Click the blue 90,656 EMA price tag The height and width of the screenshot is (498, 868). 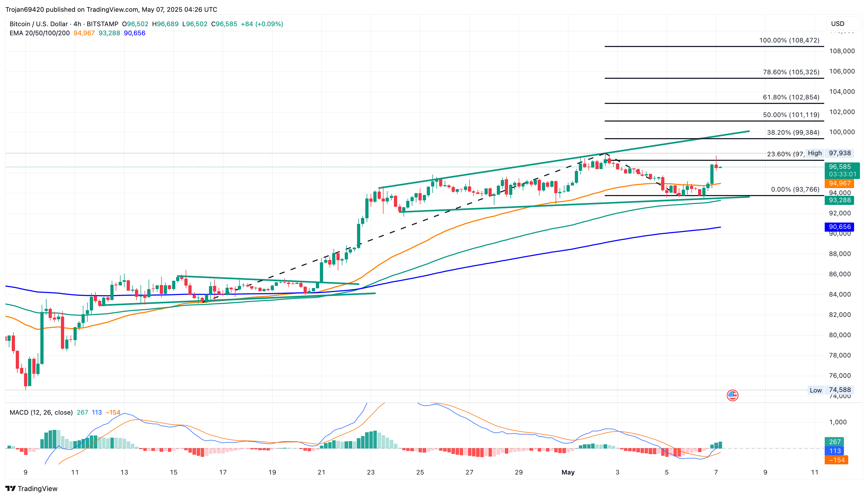[839, 227]
